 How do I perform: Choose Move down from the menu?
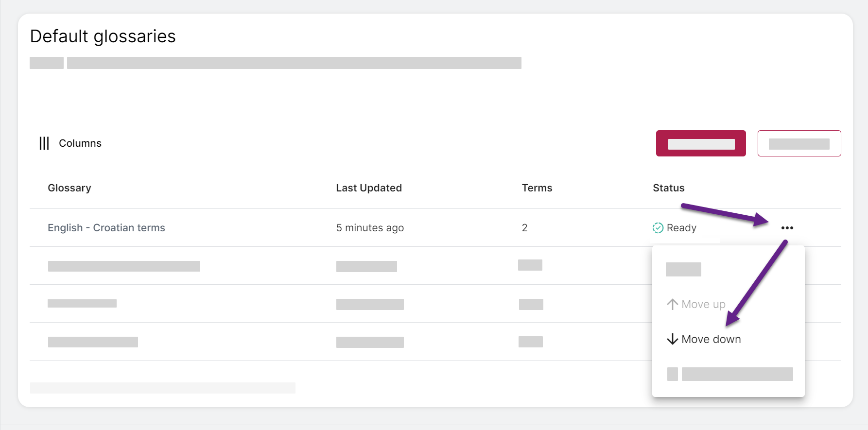pyautogui.click(x=704, y=339)
